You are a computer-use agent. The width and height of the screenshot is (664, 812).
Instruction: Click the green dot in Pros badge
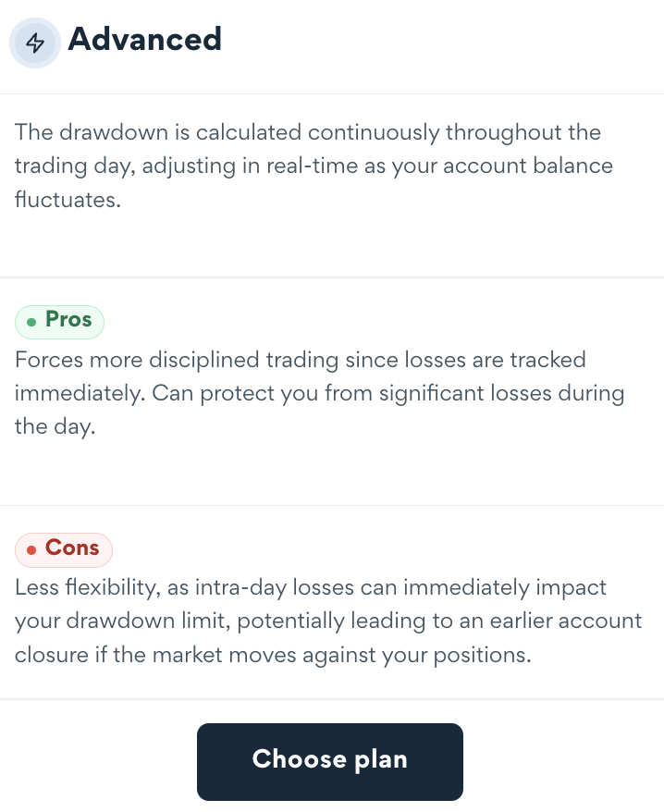pos(32,322)
